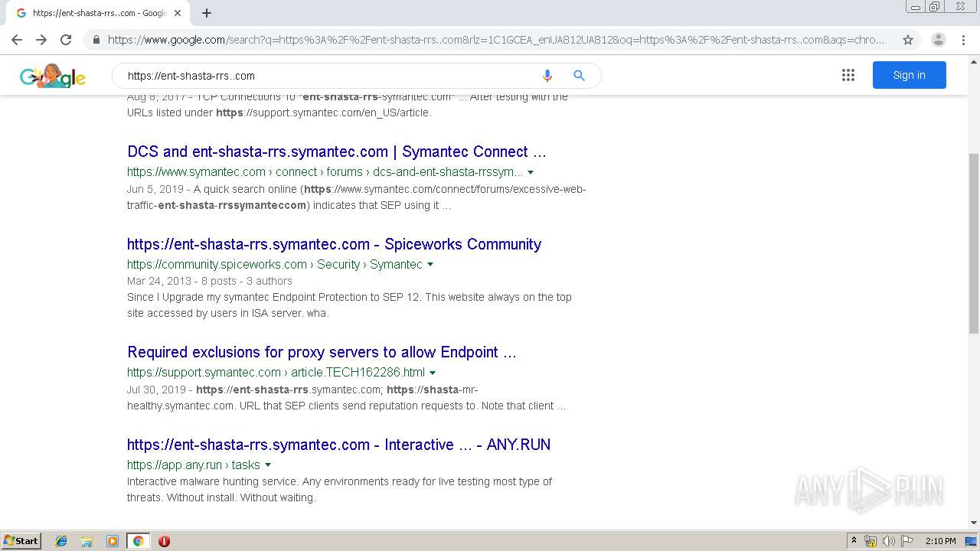Click the red stop-sign taskbar icon

tap(164, 541)
